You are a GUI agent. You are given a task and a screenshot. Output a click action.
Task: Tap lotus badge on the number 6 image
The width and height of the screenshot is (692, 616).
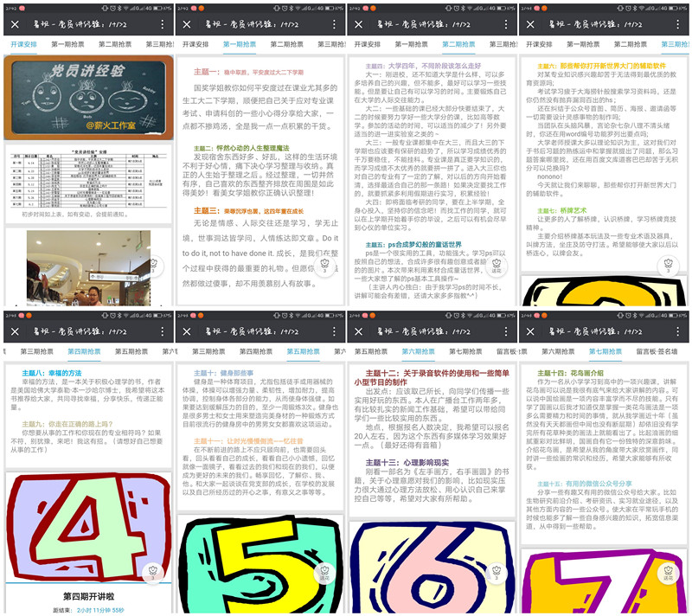pyautogui.click(x=498, y=572)
